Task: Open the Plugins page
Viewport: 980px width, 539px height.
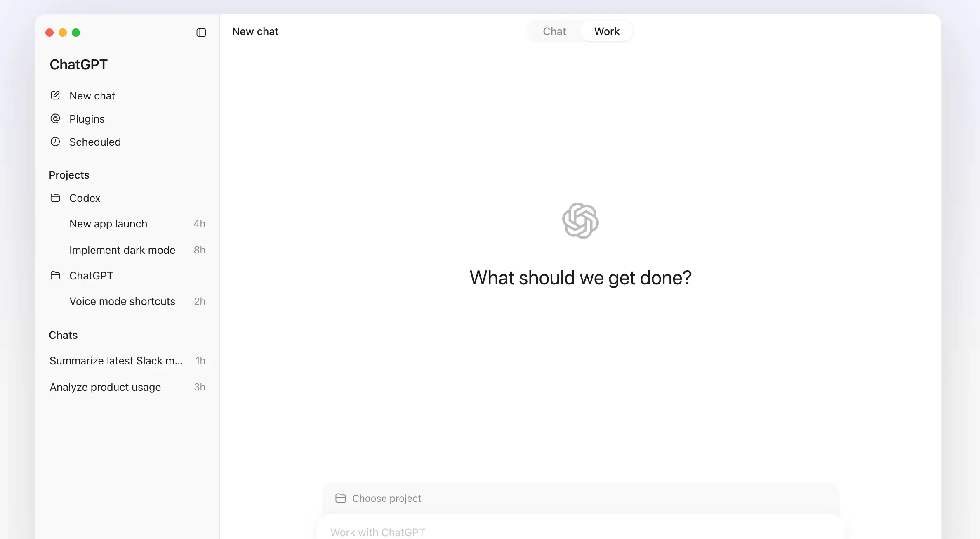Action: (x=127, y=119)
